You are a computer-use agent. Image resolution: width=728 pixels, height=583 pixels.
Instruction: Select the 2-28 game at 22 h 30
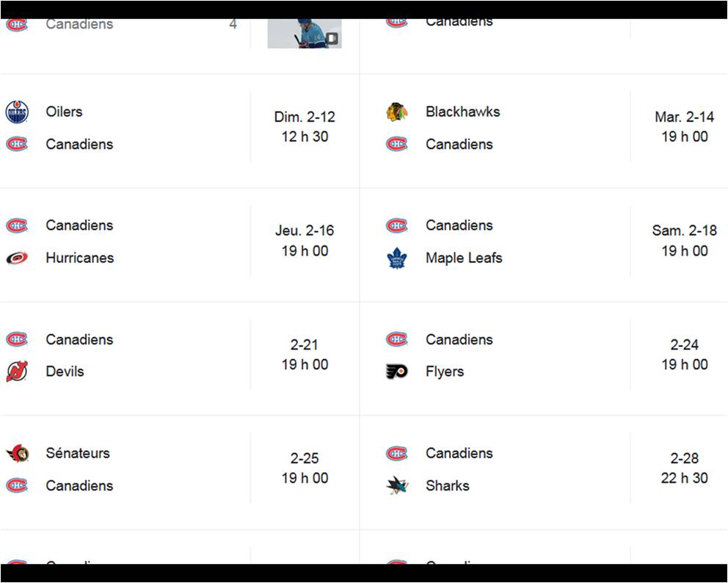click(x=684, y=468)
